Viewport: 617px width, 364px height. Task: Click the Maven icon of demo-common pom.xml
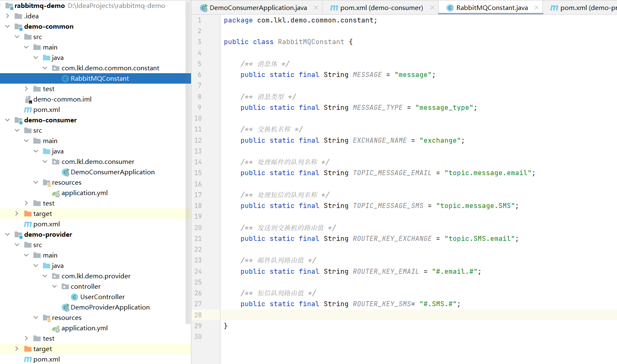tap(28, 110)
